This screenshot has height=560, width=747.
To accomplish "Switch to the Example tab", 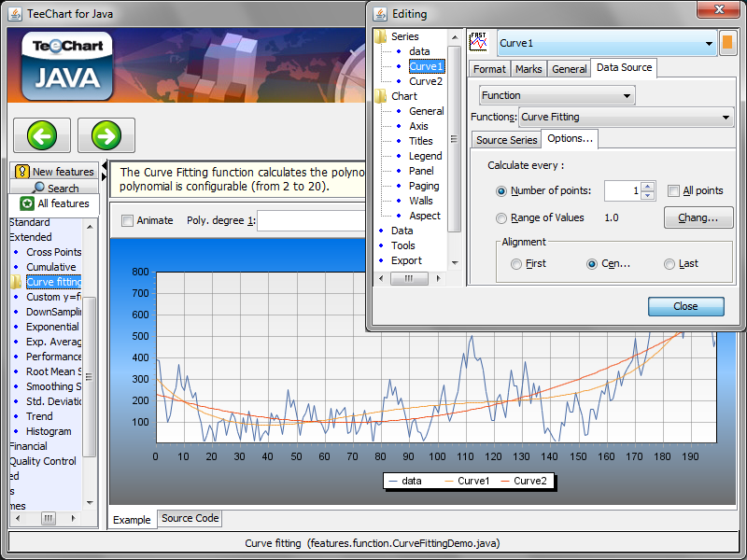I will tap(132, 520).
